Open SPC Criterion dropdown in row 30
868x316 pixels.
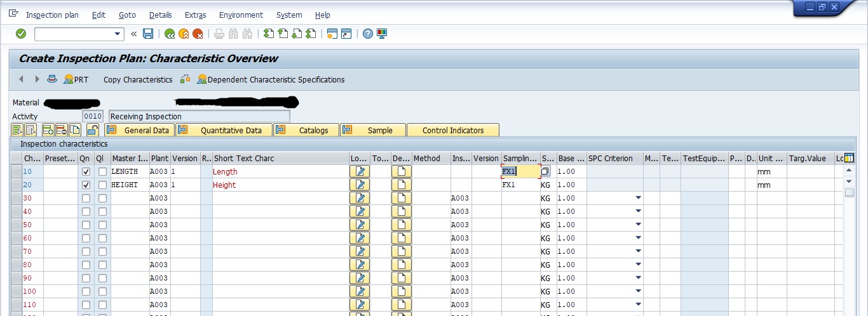[x=638, y=198]
